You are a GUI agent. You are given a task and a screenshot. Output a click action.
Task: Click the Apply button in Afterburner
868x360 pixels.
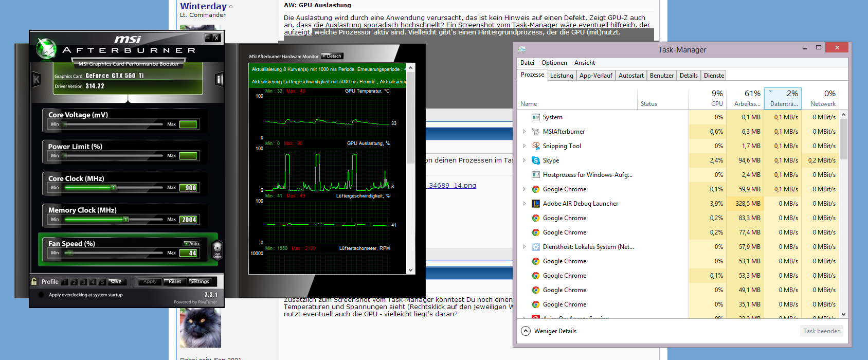pos(150,282)
